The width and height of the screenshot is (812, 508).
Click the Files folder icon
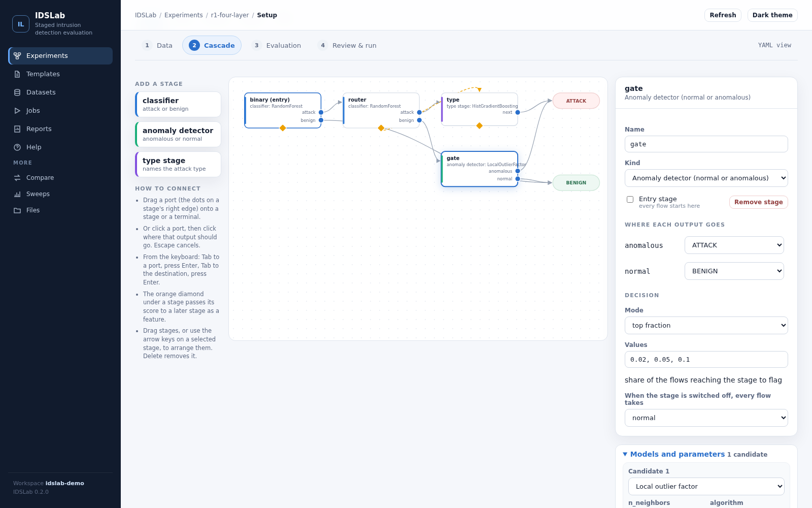pos(17,210)
